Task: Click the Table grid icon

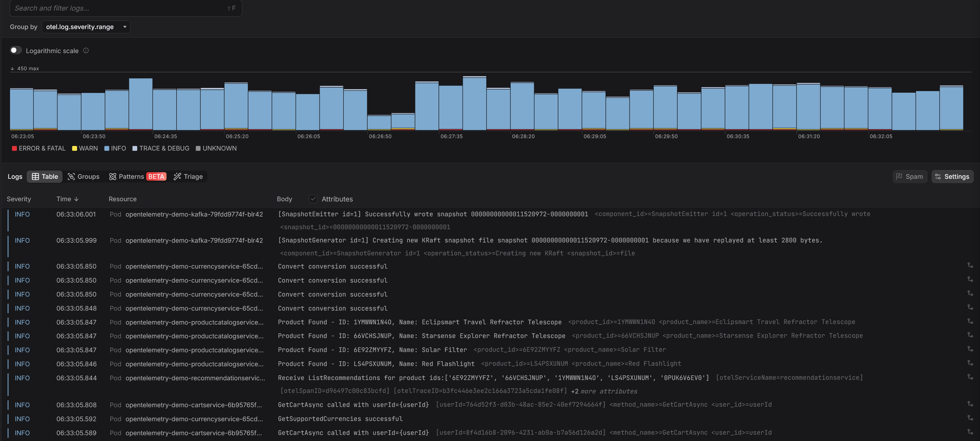Action: (35, 177)
